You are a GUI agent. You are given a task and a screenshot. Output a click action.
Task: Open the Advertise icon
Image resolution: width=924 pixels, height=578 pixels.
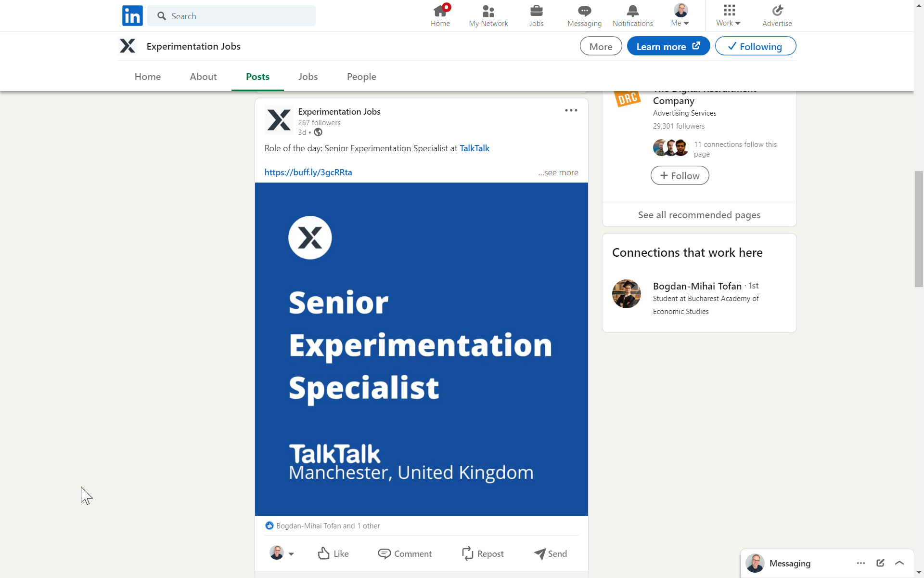click(x=777, y=16)
